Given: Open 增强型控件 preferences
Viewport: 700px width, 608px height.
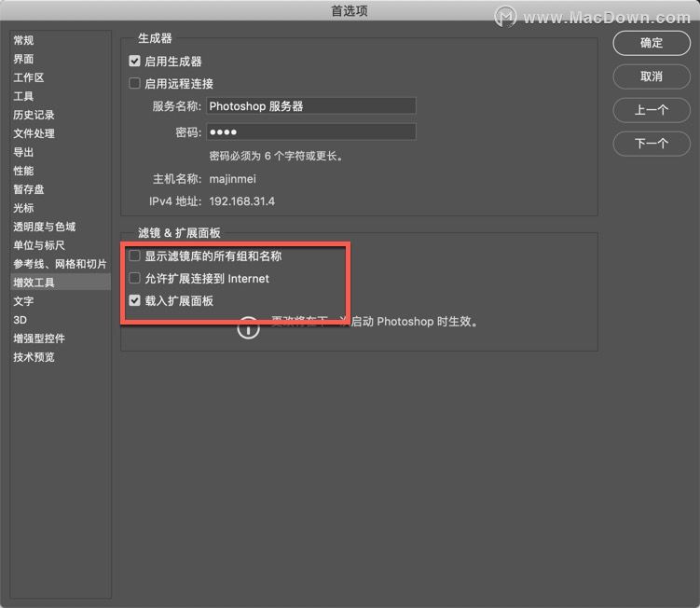Looking at the screenshot, I should click(61, 339).
